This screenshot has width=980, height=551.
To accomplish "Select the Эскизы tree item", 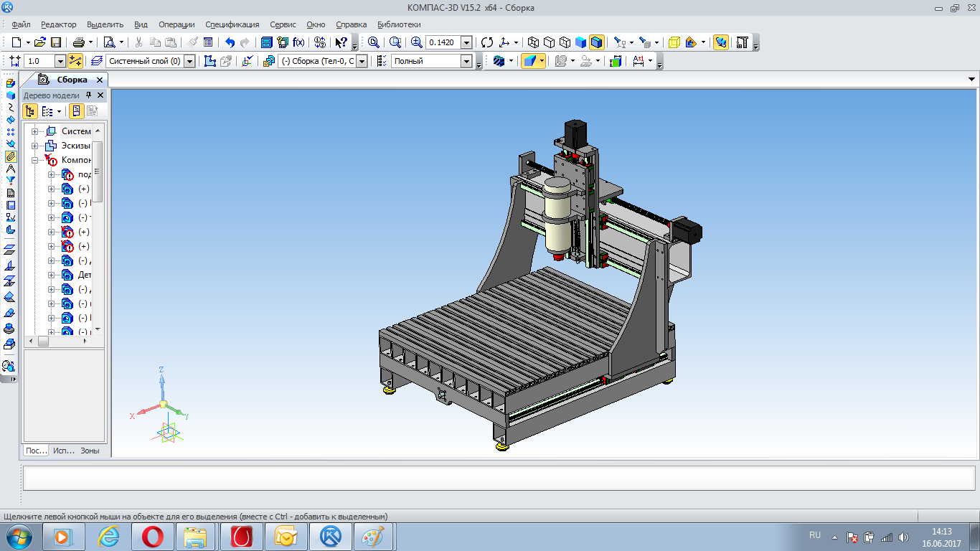I will click(76, 146).
